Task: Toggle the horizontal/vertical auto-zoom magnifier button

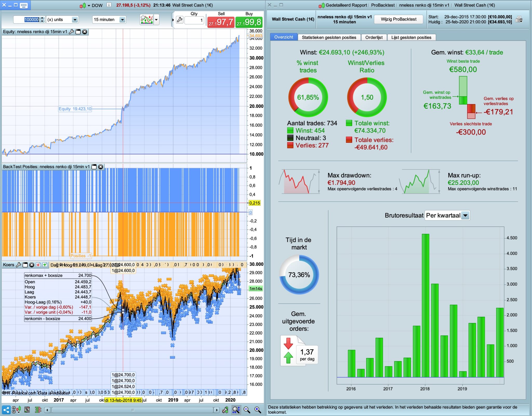Action: [236, 410]
